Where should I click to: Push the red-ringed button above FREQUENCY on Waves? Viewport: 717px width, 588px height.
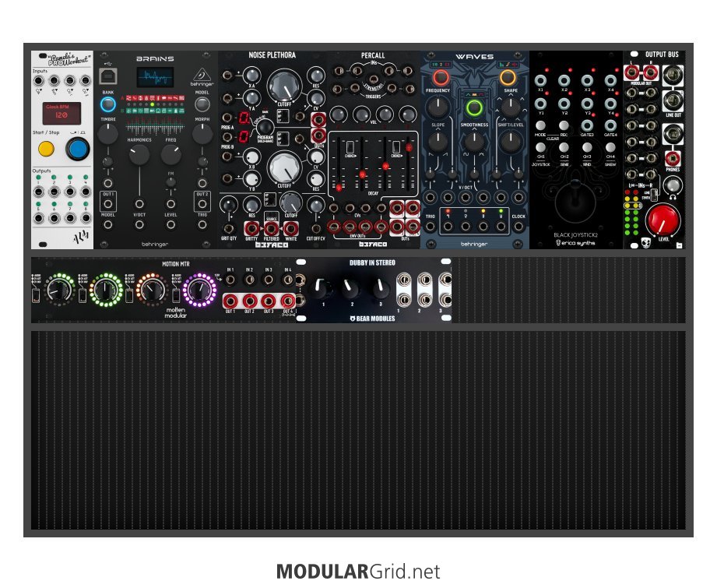click(441, 78)
